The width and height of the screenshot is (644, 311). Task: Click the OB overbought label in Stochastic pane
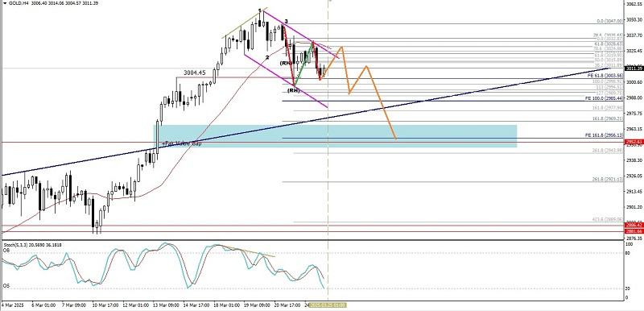[x=6, y=250]
